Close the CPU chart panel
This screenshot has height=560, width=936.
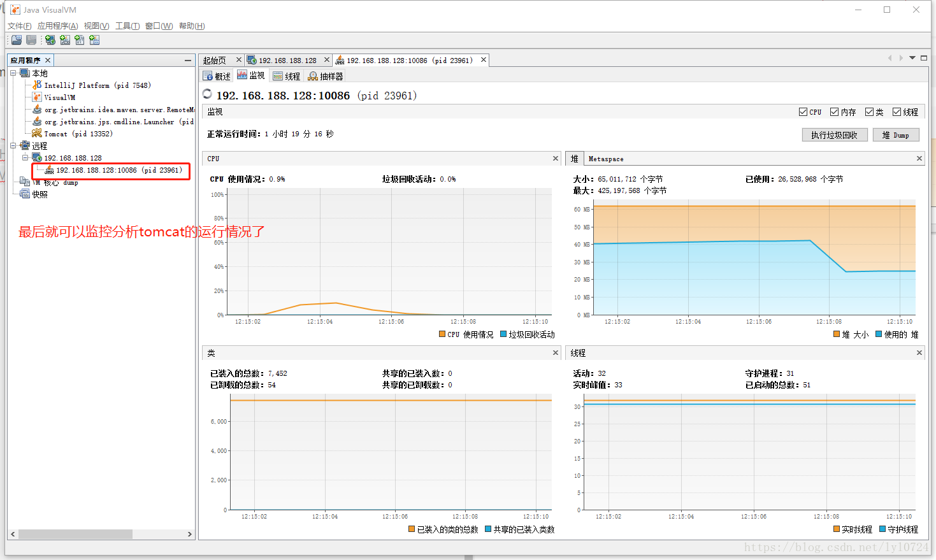click(556, 159)
